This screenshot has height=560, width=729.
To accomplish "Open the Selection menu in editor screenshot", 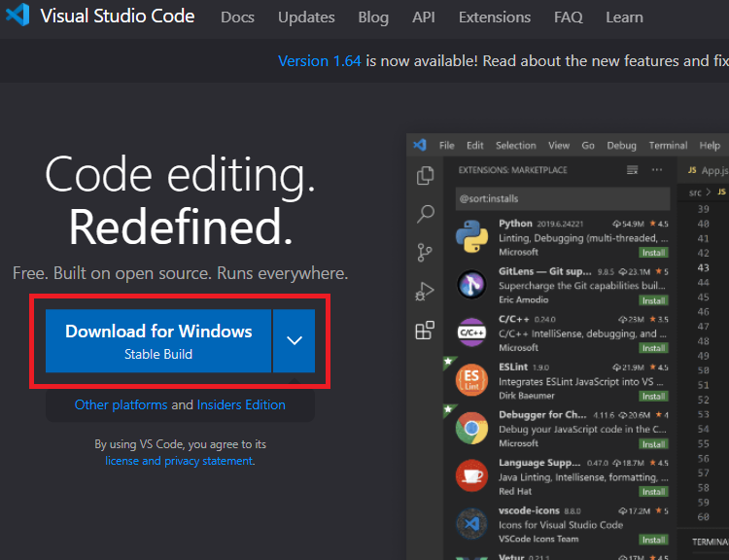I will (515, 146).
